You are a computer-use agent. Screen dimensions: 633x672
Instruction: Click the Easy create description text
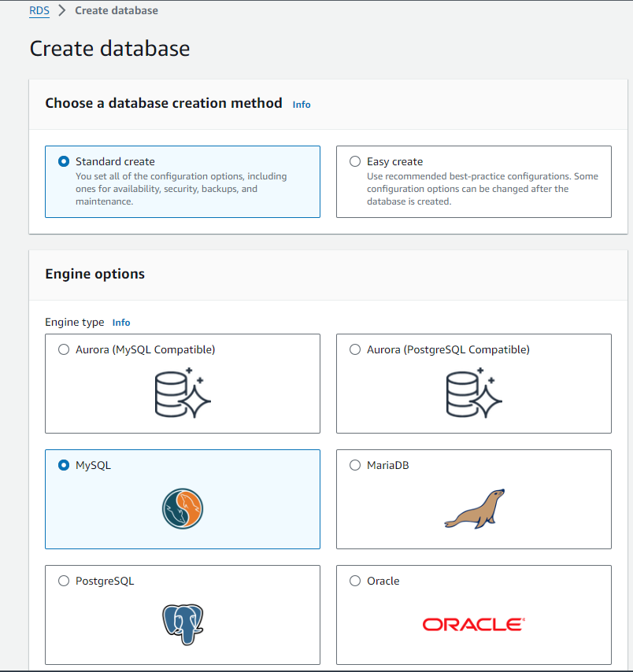[x=482, y=189]
